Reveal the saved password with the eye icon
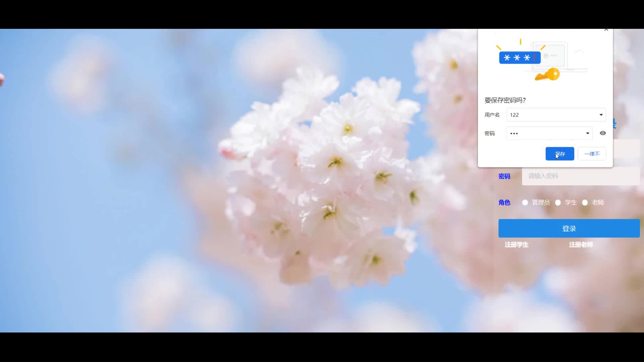644x362 pixels. [603, 133]
